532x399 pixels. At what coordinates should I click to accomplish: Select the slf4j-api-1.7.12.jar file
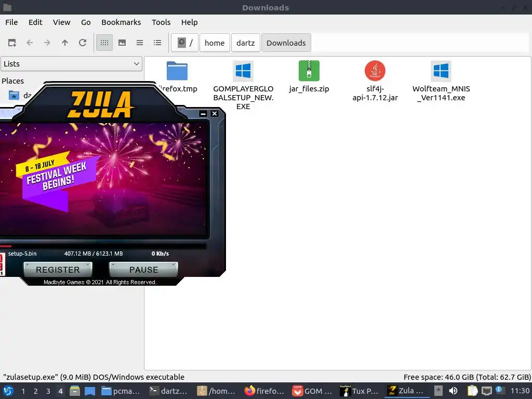375,81
